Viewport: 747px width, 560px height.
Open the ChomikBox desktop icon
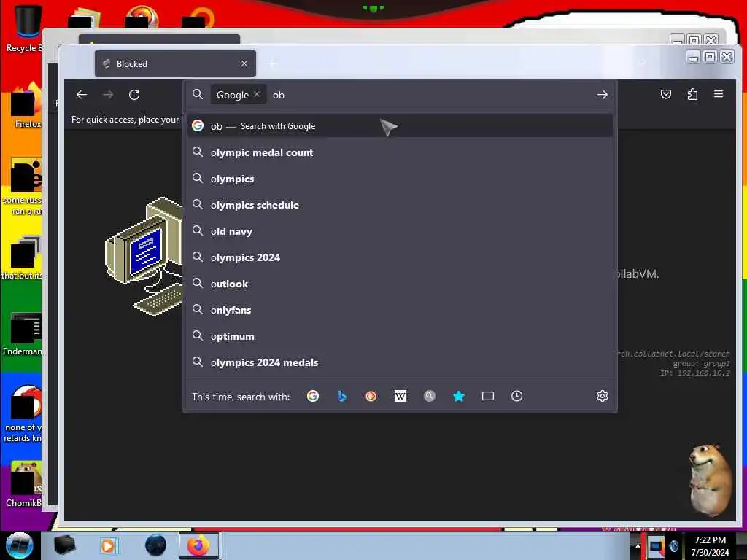pyautogui.click(x=24, y=483)
